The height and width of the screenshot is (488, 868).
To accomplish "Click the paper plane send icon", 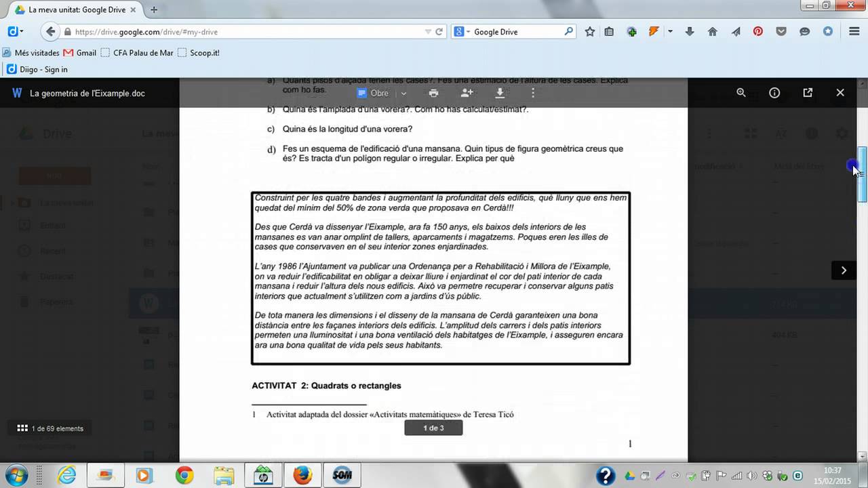I will coord(735,32).
